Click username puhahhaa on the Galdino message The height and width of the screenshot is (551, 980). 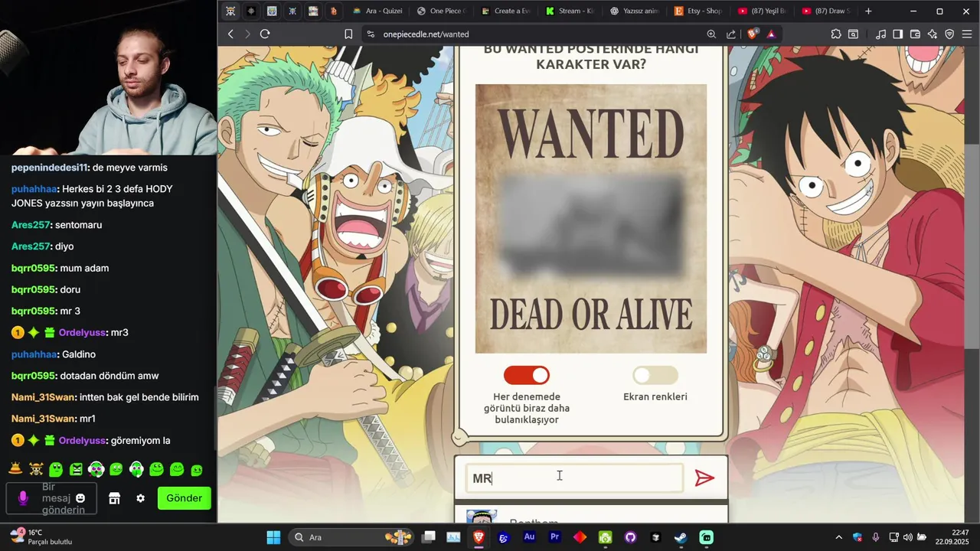[x=34, y=354]
